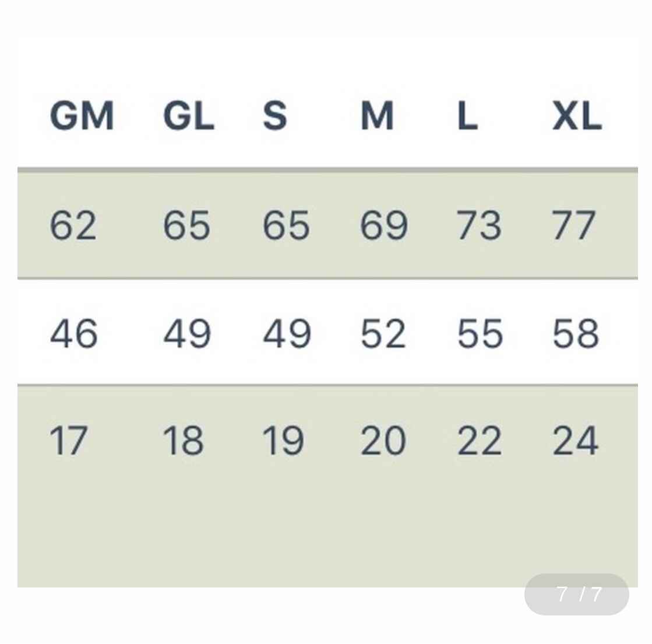Image resolution: width=652 pixels, height=644 pixels.
Task: Select the 17 cell under GM
Action: [69, 441]
